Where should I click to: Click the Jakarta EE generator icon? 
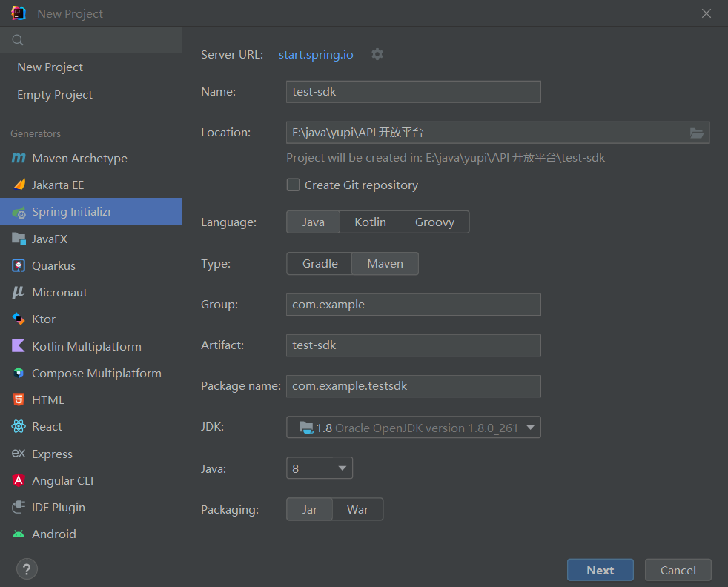pos(19,185)
